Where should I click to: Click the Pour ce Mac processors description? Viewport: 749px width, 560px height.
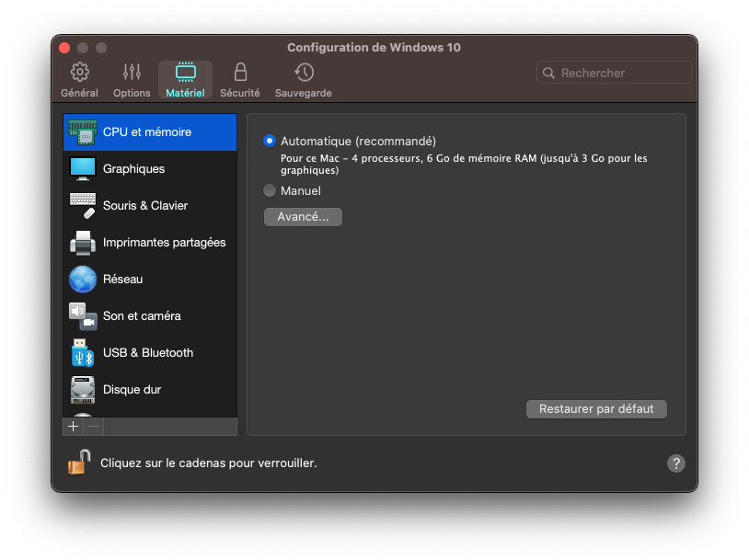pyautogui.click(x=464, y=165)
